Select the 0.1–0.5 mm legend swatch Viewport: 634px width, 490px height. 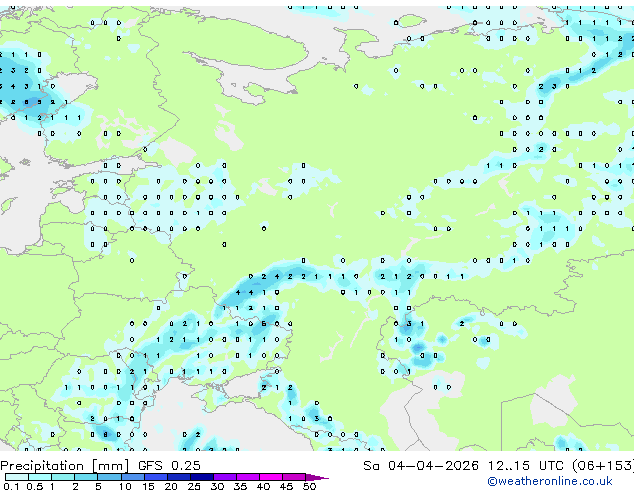17,477
